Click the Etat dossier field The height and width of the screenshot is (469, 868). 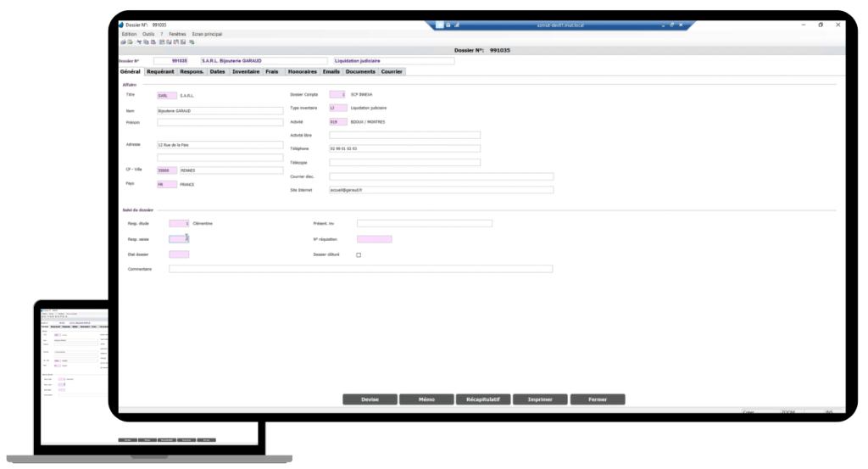tap(179, 254)
